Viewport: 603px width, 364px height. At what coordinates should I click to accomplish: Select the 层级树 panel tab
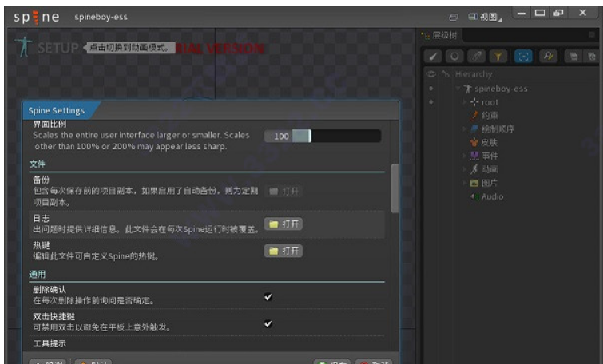click(440, 35)
